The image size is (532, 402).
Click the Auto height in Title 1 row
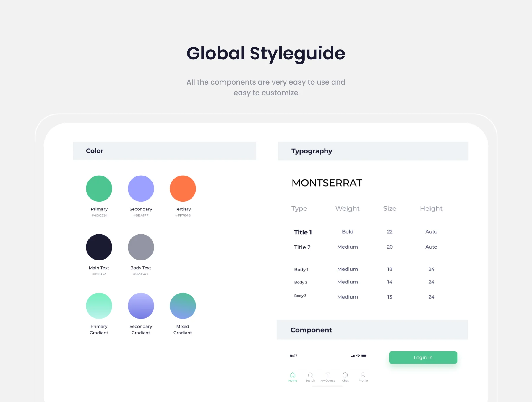click(431, 231)
